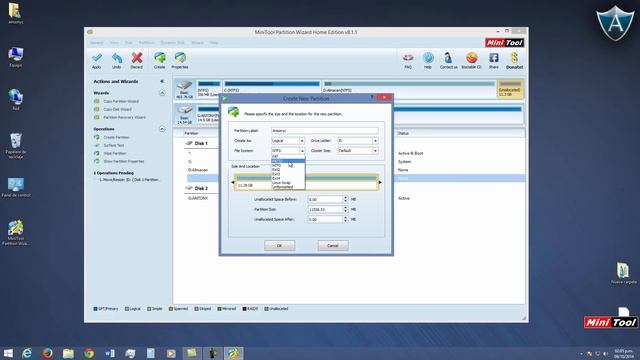Viewport: 640px width, 360px height.
Task: Click OK in Create New Partition dialog
Action: (280, 246)
